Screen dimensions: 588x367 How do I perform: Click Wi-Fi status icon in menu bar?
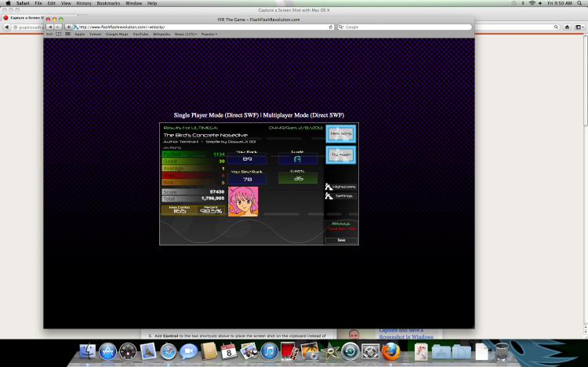click(x=532, y=3)
